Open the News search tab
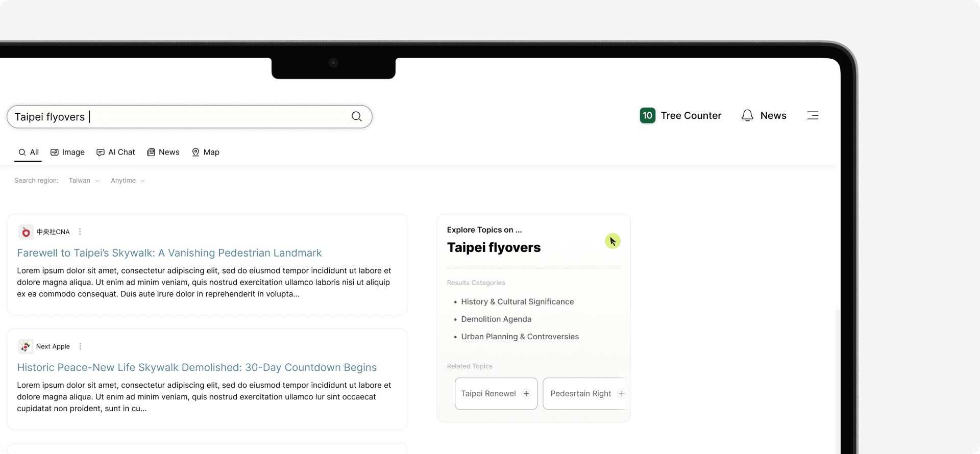The image size is (980, 454). pos(163,152)
